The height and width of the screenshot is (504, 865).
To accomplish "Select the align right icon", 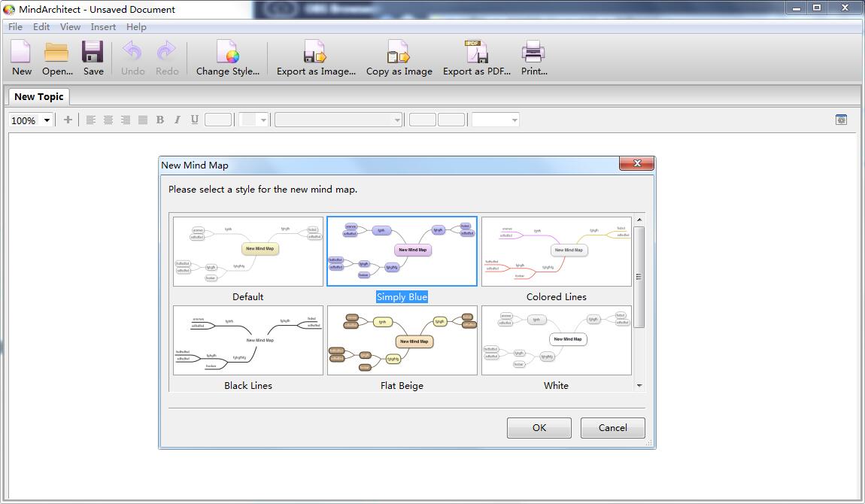I will click(x=126, y=120).
